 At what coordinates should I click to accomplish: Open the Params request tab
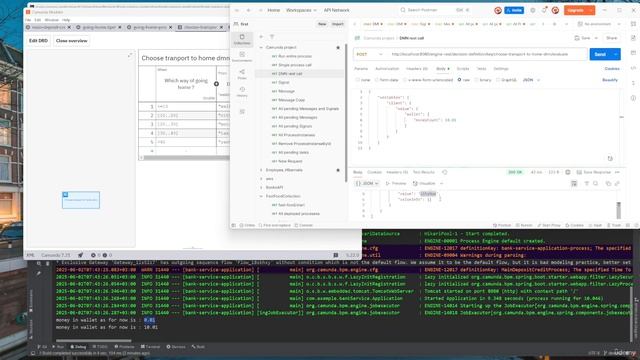[x=361, y=69]
